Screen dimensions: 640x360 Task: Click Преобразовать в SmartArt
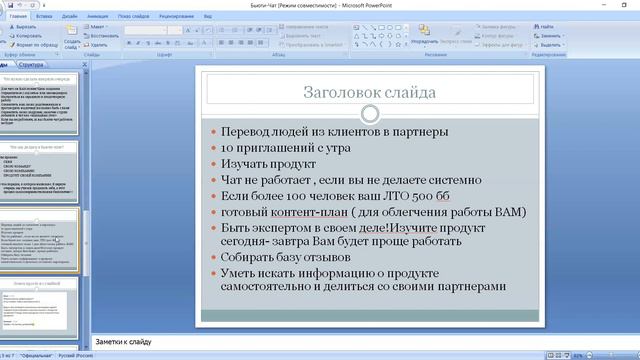tap(312, 45)
